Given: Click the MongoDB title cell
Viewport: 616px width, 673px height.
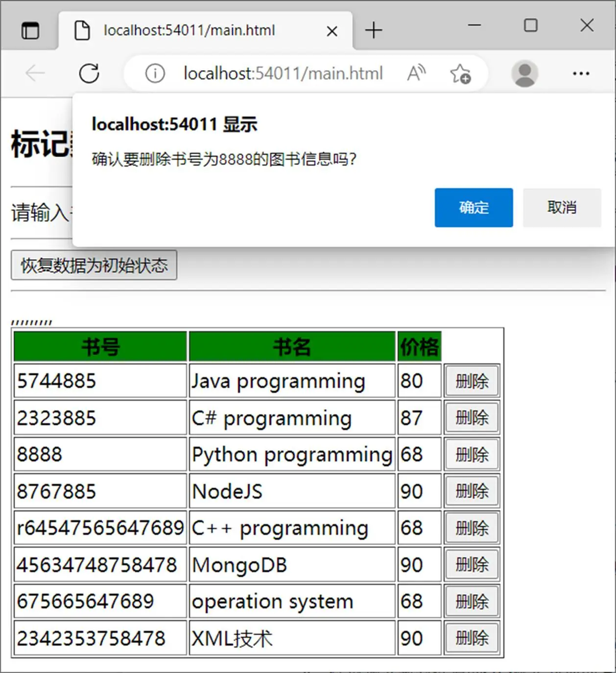Looking at the screenshot, I should tap(292, 564).
